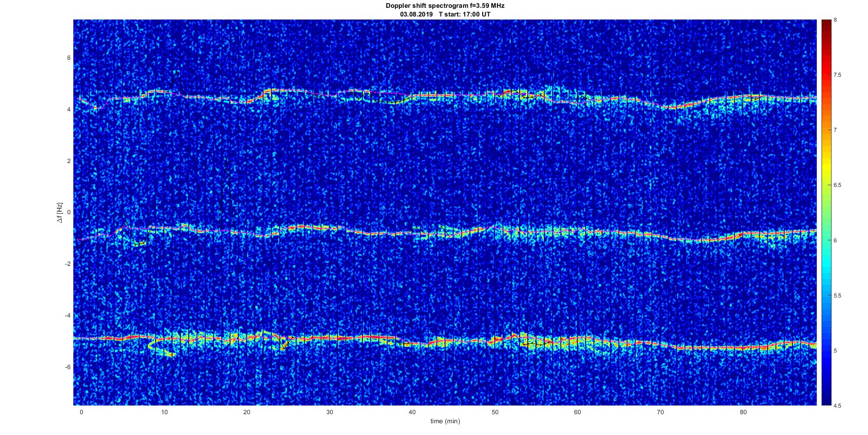The width and height of the screenshot is (868, 435).
Task: Click the subtitle "03.08.2019 T start: 17:00 UT"
Action: pos(445,14)
